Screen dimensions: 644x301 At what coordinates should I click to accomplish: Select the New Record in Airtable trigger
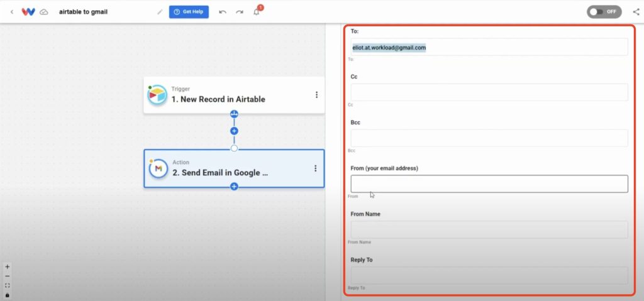point(234,95)
